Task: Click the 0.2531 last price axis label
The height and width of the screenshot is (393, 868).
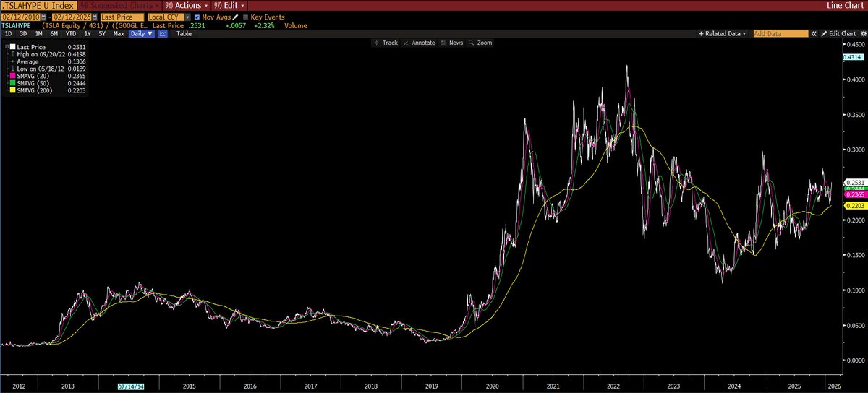Action: pos(856,183)
